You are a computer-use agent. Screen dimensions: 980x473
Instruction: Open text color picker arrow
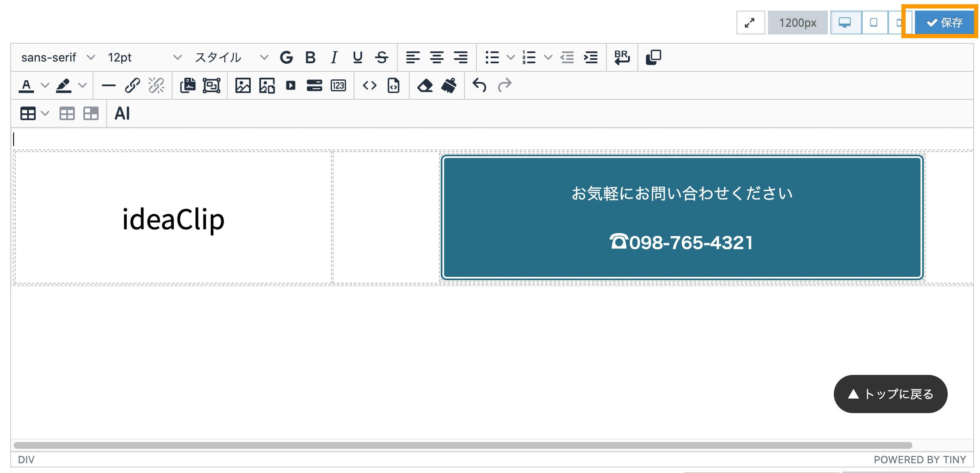click(45, 86)
